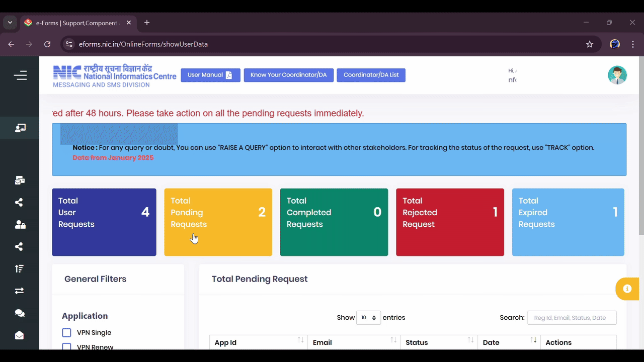Open the navigation hamburger menu
Viewport: 644px width, 362px height.
20,74
